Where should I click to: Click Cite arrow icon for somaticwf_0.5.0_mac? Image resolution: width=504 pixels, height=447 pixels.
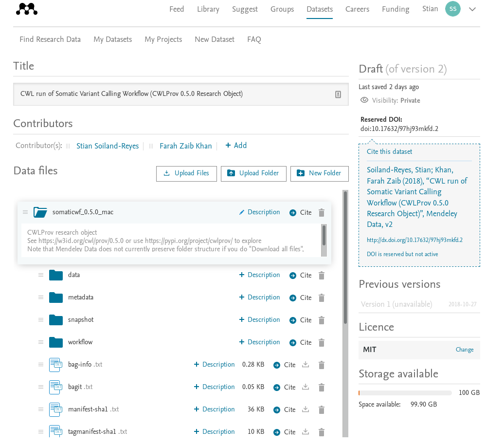click(x=292, y=213)
